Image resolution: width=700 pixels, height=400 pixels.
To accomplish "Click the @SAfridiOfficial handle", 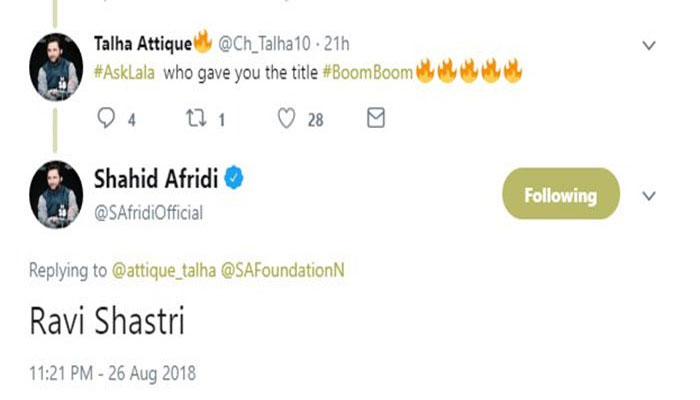I will [148, 212].
